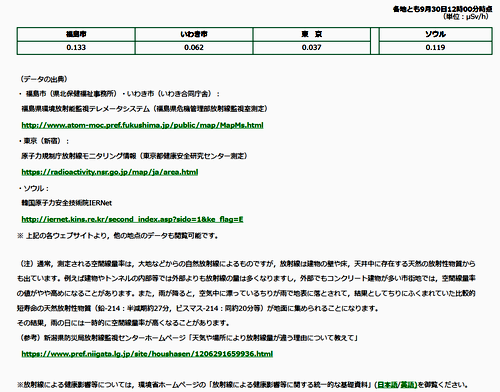Select the 0.119 value cell
The image size is (500, 392).
[x=435, y=48]
